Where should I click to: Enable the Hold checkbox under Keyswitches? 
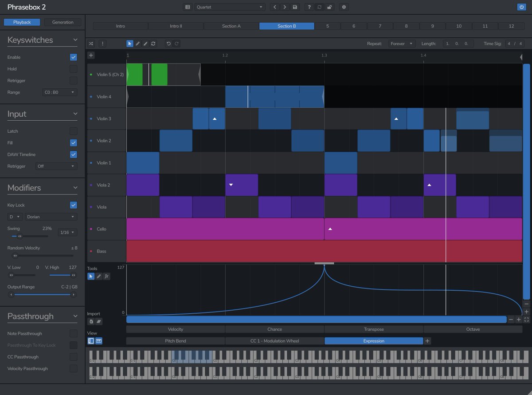pos(74,69)
